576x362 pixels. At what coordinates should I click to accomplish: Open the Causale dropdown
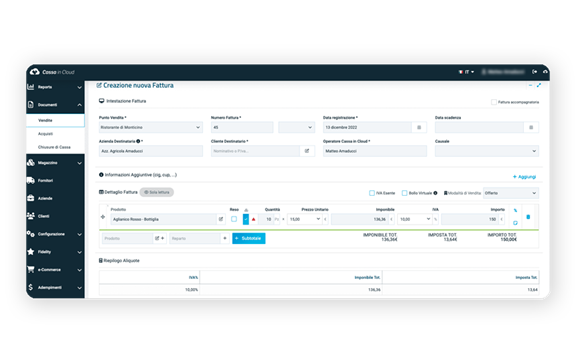click(487, 151)
